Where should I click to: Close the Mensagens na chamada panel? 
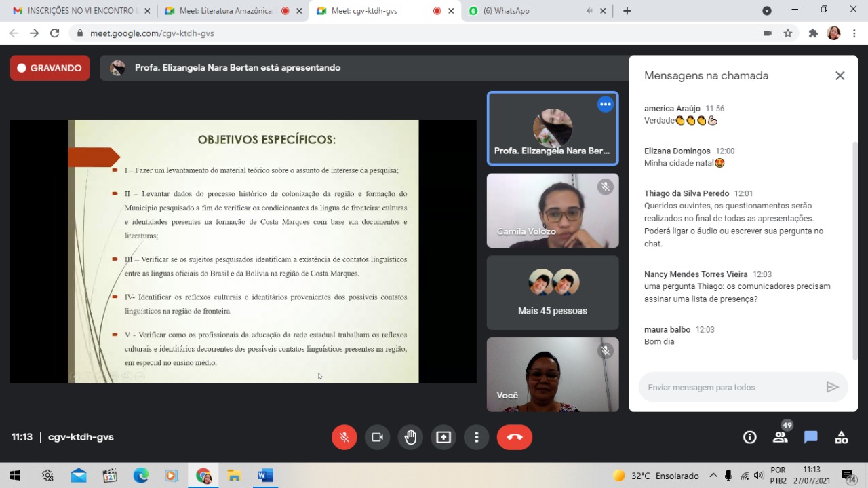(x=840, y=76)
